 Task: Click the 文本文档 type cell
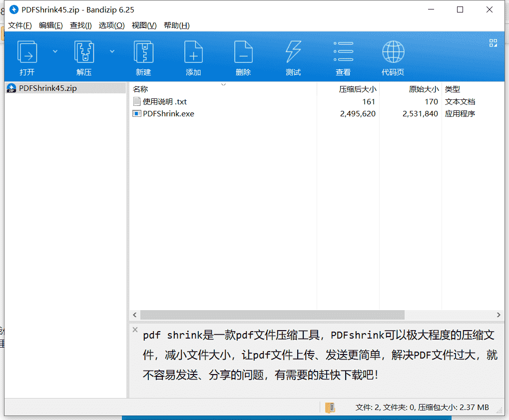(x=460, y=101)
